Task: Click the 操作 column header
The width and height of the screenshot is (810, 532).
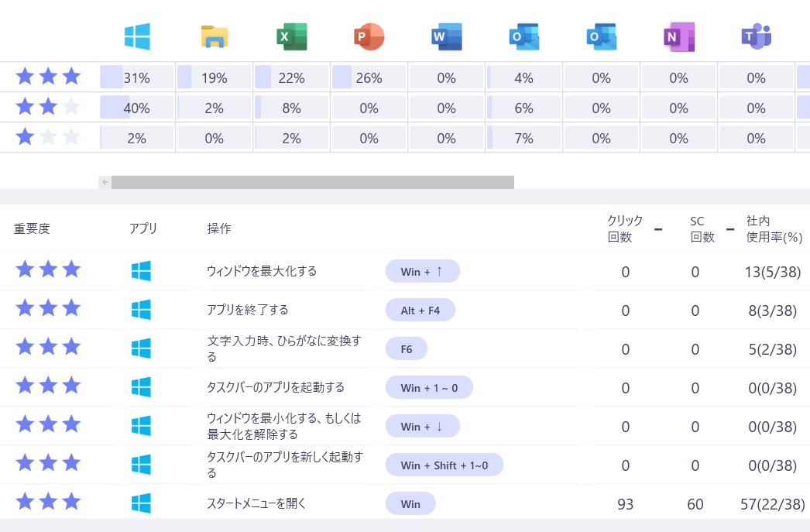Action: (x=219, y=228)
